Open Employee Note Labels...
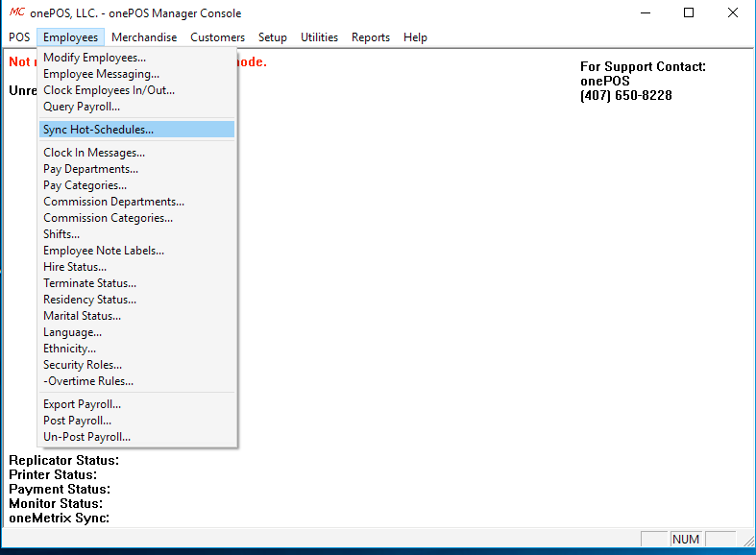 137,251
